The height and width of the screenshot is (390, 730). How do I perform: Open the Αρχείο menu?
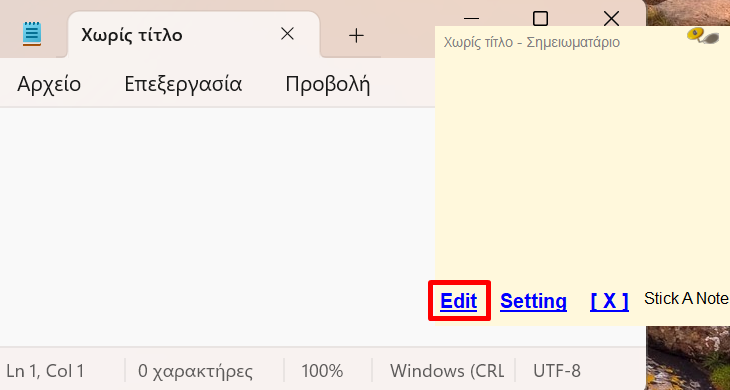click(x=49, y=85)
